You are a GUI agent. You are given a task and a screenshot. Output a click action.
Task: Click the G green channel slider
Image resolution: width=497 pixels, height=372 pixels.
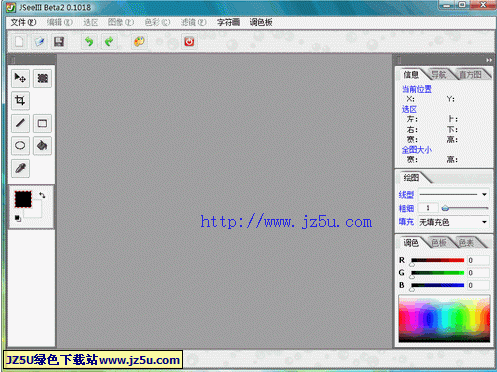(438, 273)
